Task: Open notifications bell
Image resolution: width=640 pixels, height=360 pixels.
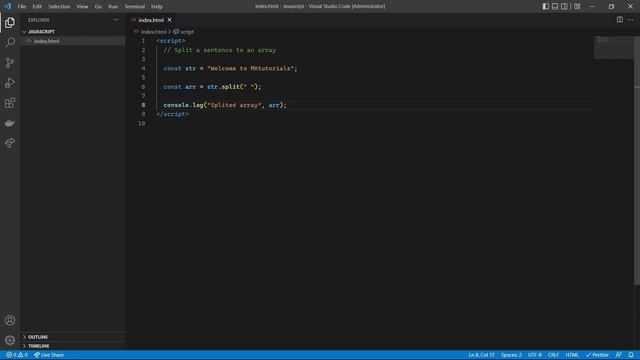Action: point(631,355)
